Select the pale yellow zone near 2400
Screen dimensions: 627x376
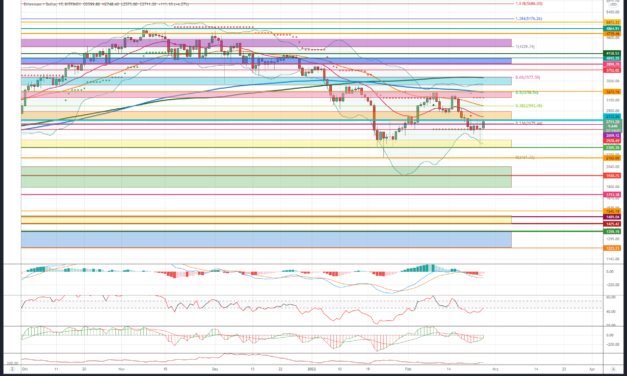[x=266, y=143]
